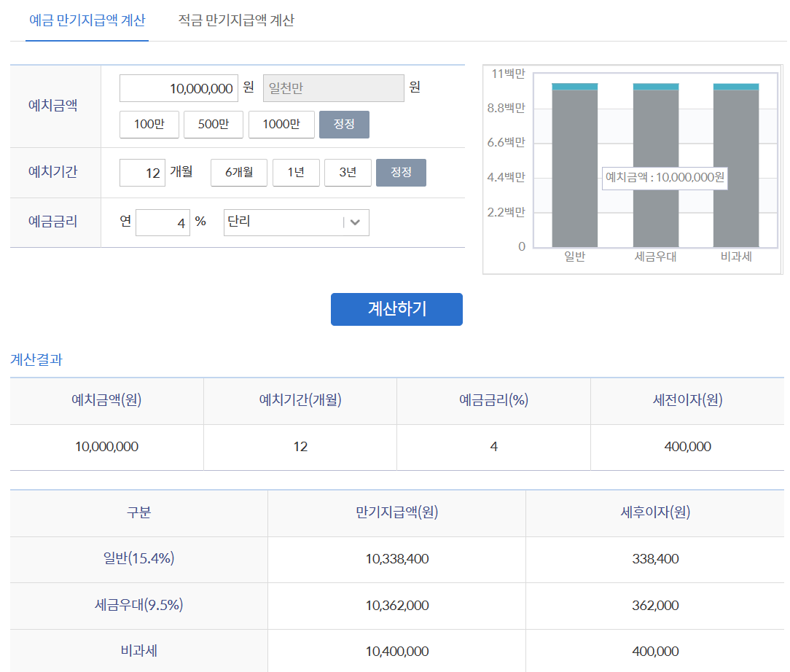Image resolution: width=790 pixels, height=672 pixels.
Task: Click the 1000만 deposit amount button
Action: (x=281, y=124)
